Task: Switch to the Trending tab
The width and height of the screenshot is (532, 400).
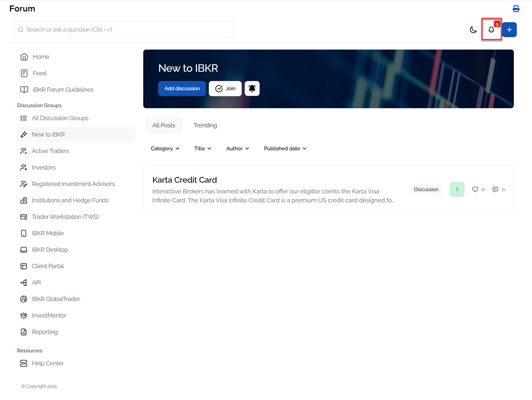Action: pyautogui.click(x=205, y=125)
